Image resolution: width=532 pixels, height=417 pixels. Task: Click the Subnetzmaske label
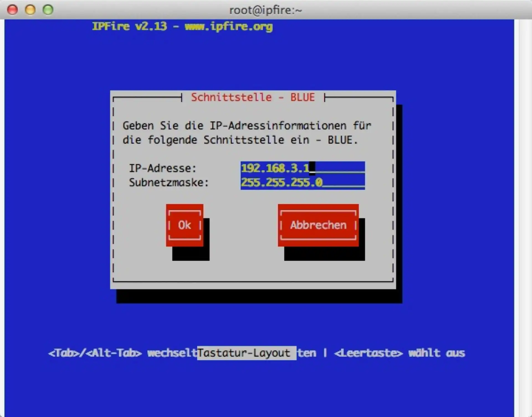[168, 182]
